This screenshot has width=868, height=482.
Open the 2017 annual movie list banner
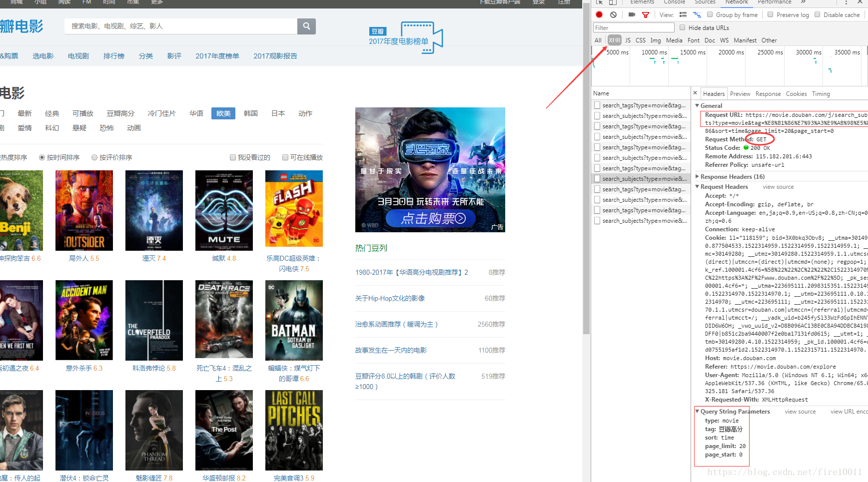click(406, 37)
